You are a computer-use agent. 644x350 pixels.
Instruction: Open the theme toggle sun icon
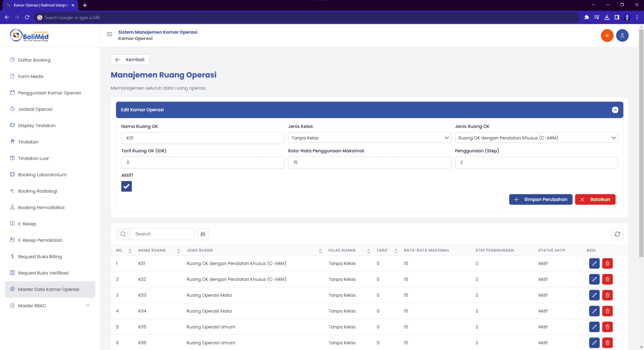607,36
